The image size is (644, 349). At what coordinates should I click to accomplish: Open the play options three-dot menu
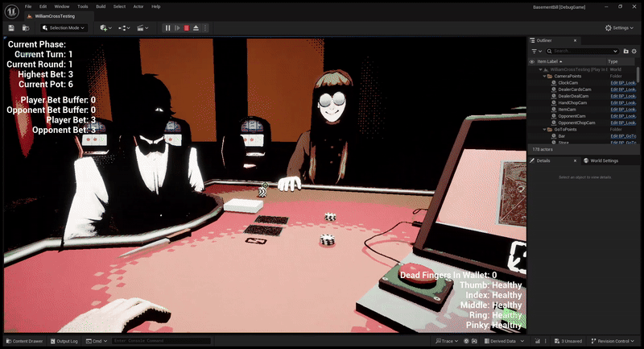[x=205, y=28]
